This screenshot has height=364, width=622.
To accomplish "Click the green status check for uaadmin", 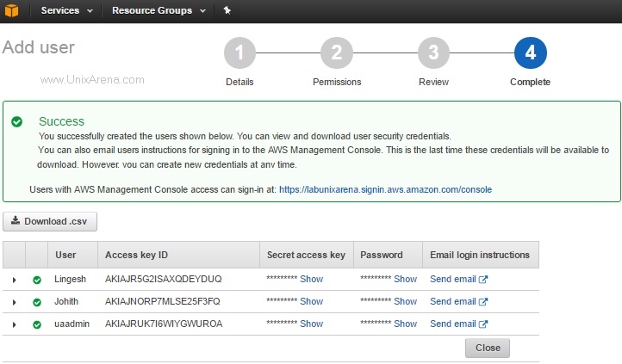I will tap(37, 324).
